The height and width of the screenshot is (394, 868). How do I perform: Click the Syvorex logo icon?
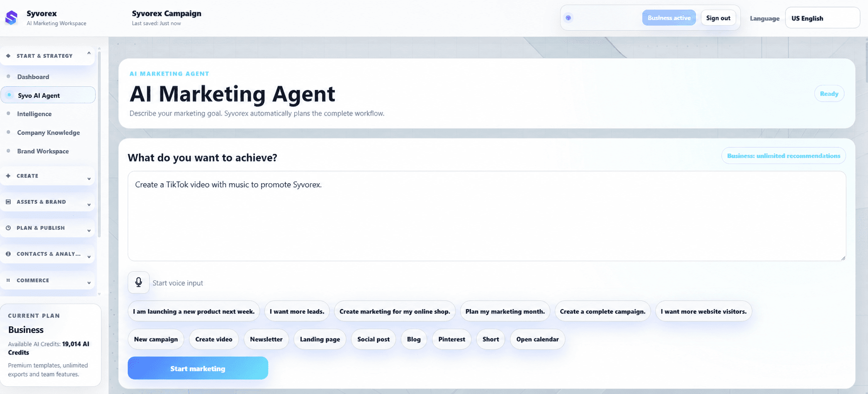(11, 18)
